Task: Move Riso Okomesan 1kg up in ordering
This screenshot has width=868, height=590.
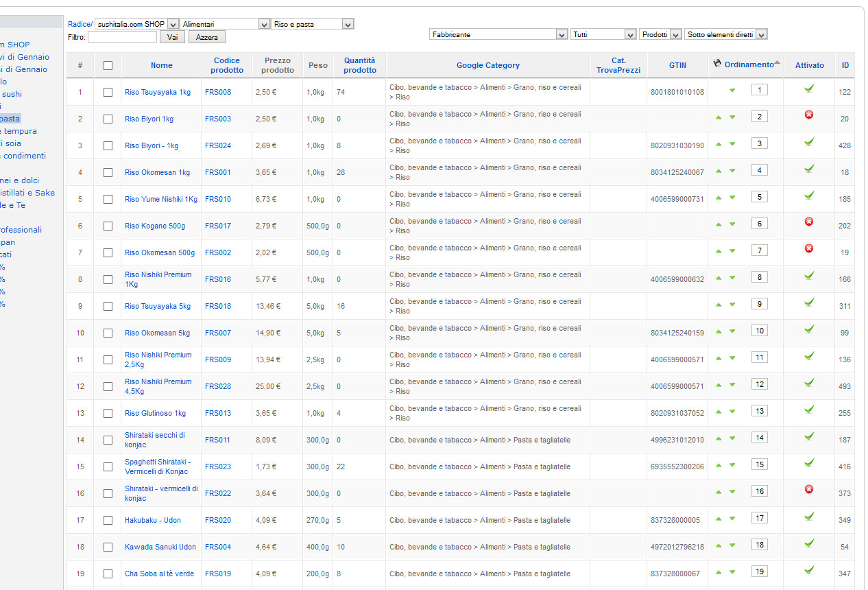Action: [719, 171]
